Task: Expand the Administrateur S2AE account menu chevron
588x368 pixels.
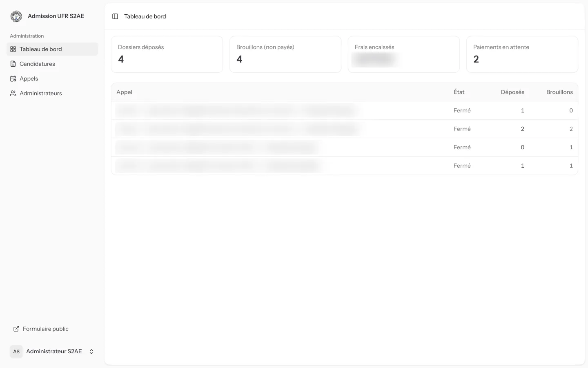Action: tap(91, 352)
